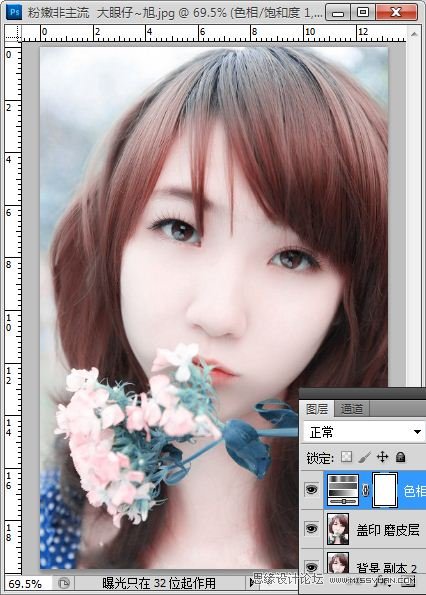This screenshot has width=426, height=595.
Task: Switch to the 通道 tab
Action: (351, 409)
